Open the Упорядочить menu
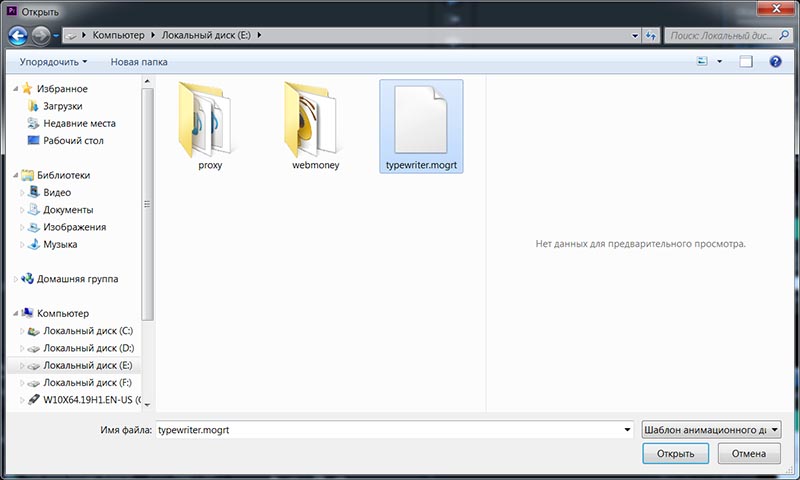Screen dimensions: 800x480 (53, 62)
